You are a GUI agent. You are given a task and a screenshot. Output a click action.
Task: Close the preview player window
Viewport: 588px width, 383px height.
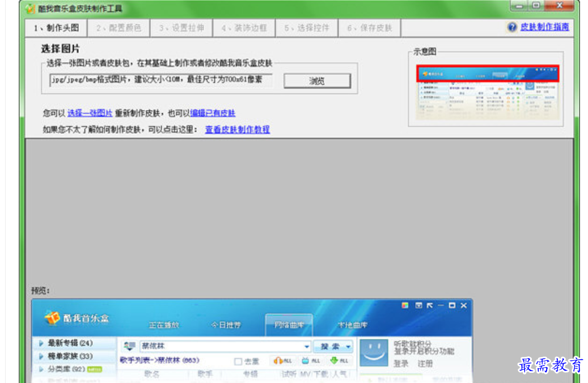coord(463,305)
